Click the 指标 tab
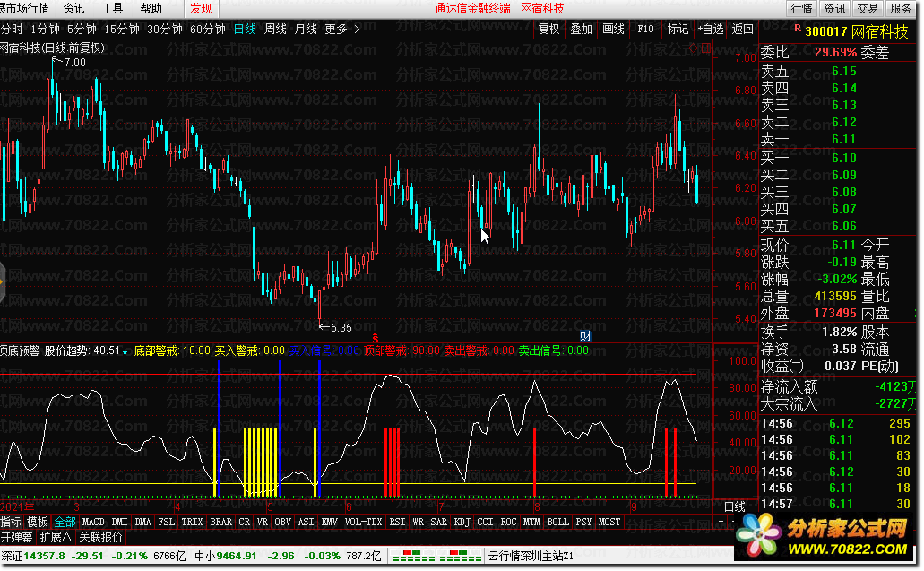This screenshot has width=924, height=571. point(11,522)
